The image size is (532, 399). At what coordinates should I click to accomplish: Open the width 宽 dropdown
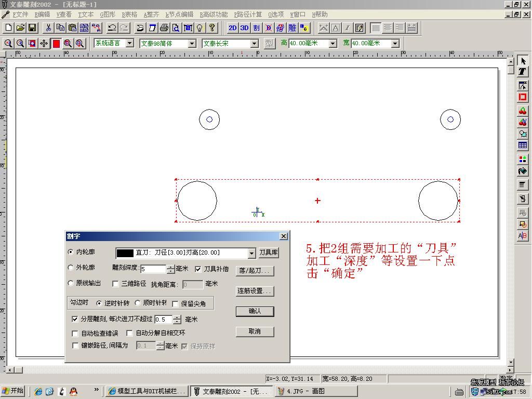(x=395, y=44)
